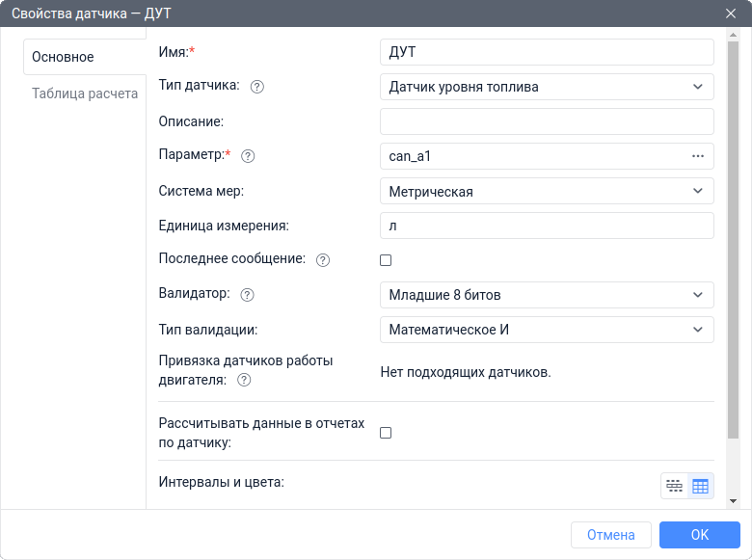Open Тип валидации dropdown
Screen dimensions: 752x560
[x=547, y=330]
